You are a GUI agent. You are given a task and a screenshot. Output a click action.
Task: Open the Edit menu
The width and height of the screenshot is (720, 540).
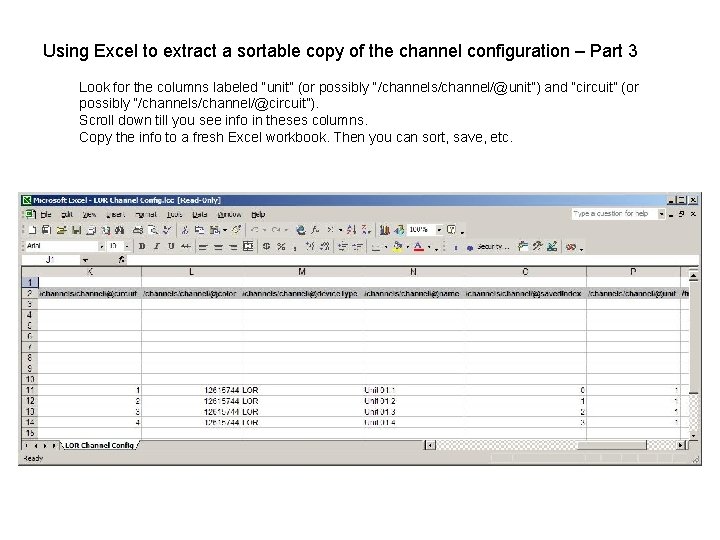point(67,214)
